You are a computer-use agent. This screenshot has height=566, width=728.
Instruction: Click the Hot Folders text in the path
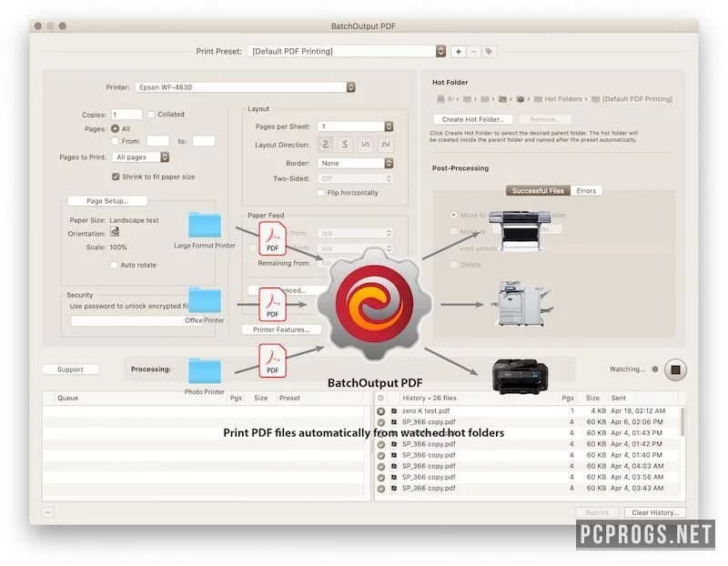pos(562,99)
